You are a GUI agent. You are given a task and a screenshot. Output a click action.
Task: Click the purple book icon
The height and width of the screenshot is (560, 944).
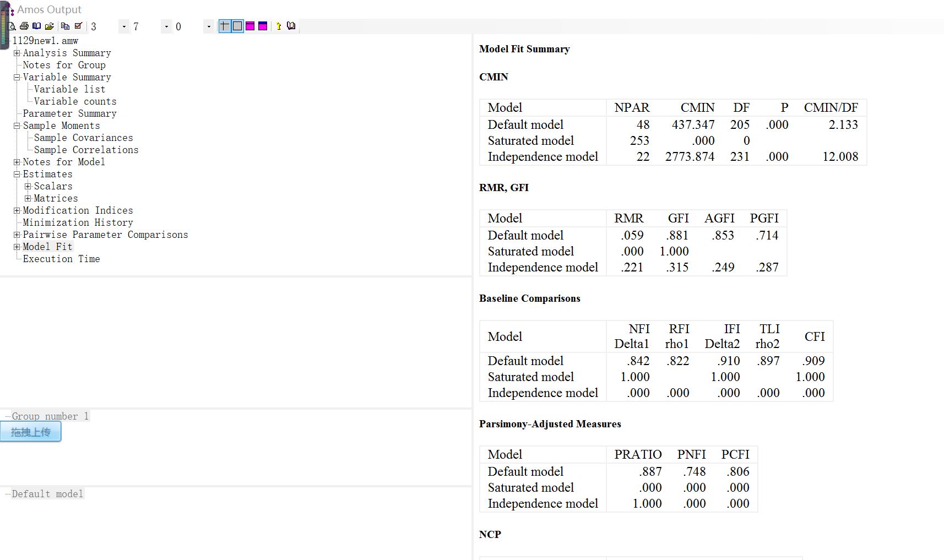[291, 26]
